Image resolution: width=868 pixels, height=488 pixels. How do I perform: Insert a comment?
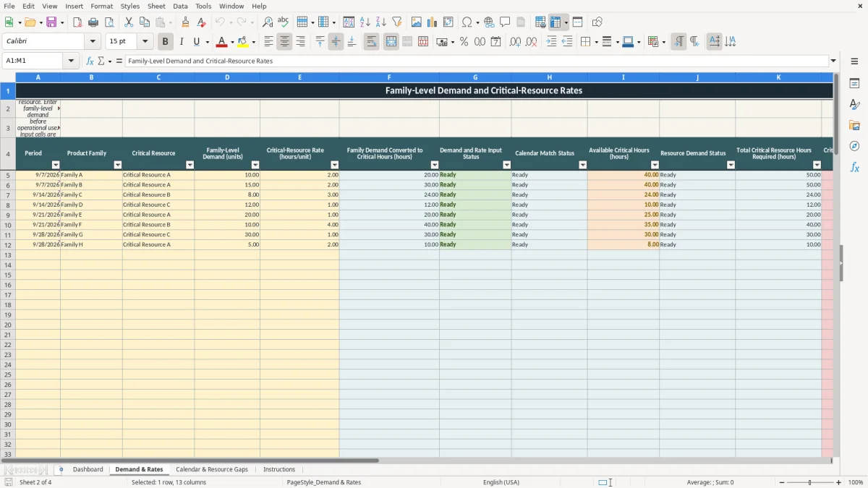click(x=506, y=22)
